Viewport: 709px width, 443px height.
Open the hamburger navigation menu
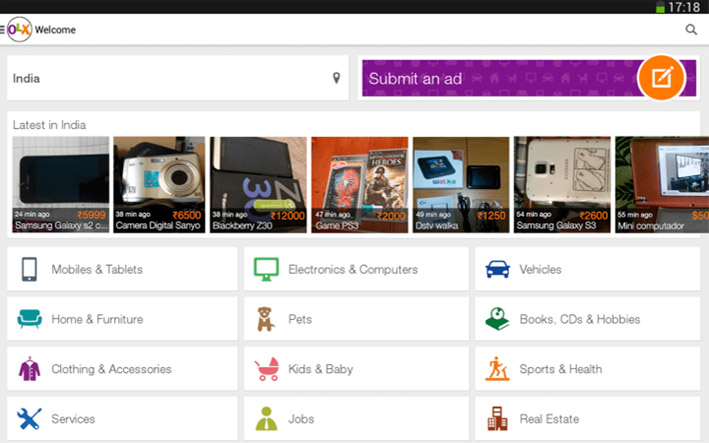click(2, 30)
